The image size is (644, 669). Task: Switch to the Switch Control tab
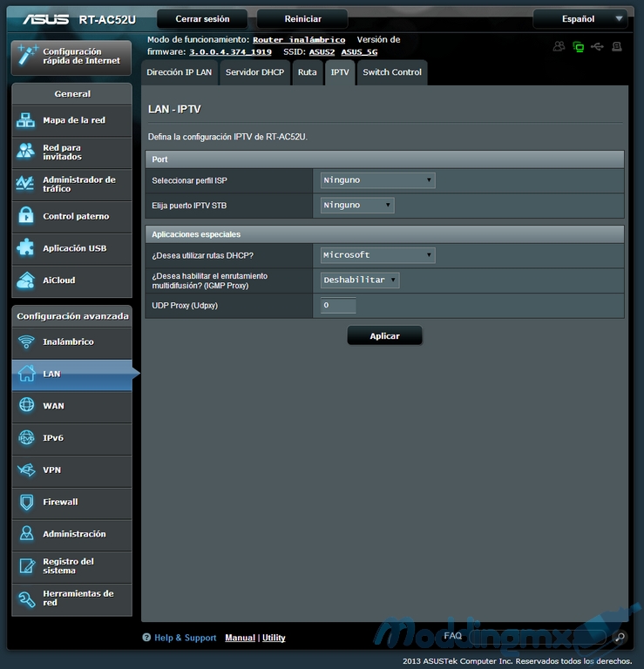click(x=392, y=72)
